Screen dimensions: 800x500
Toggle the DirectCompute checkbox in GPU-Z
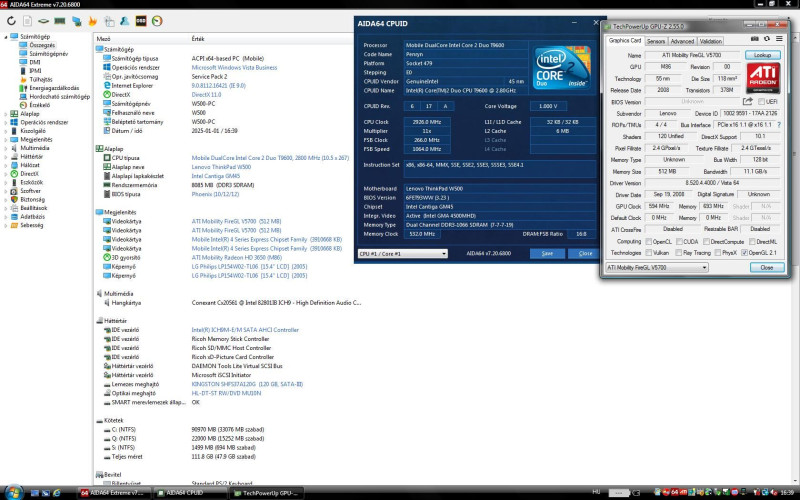click(706, 241)
